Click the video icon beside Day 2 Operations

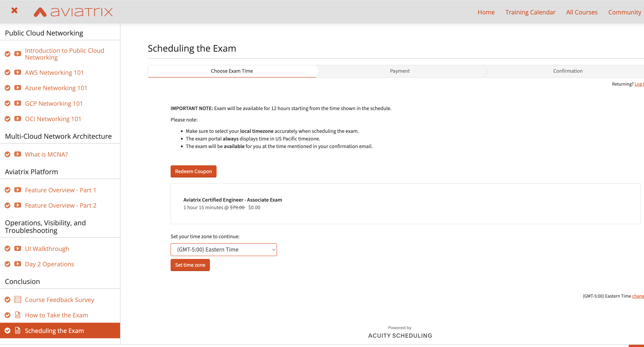18,264
